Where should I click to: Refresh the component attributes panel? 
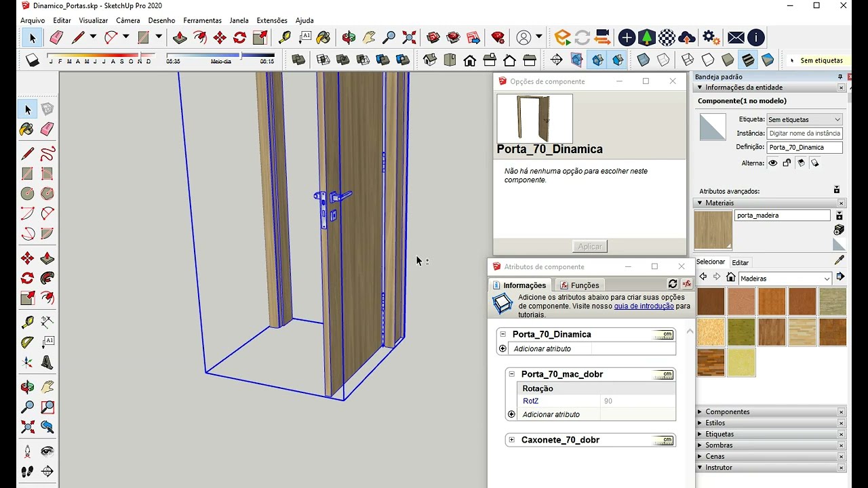673,284
